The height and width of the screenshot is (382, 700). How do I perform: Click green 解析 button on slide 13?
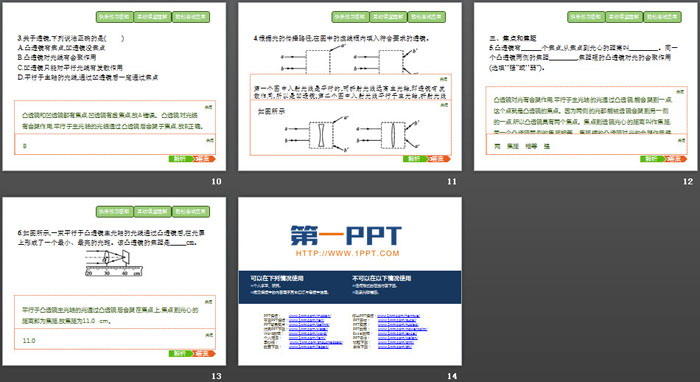180,353
